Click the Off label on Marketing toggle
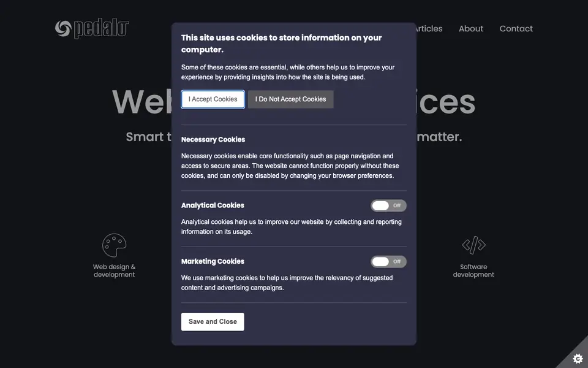The height and width of the screenshot is (368, 588). pyautogui.click(x=397, y=261)
